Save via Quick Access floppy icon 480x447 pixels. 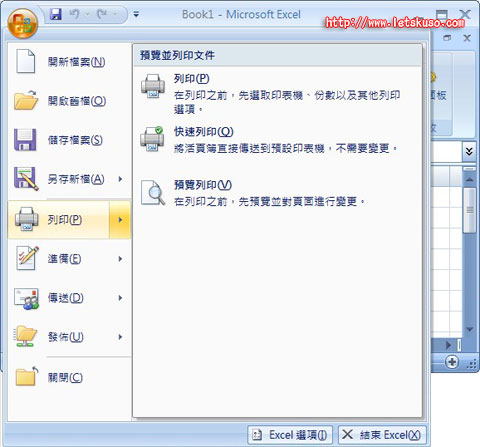(x=56, y=14)
